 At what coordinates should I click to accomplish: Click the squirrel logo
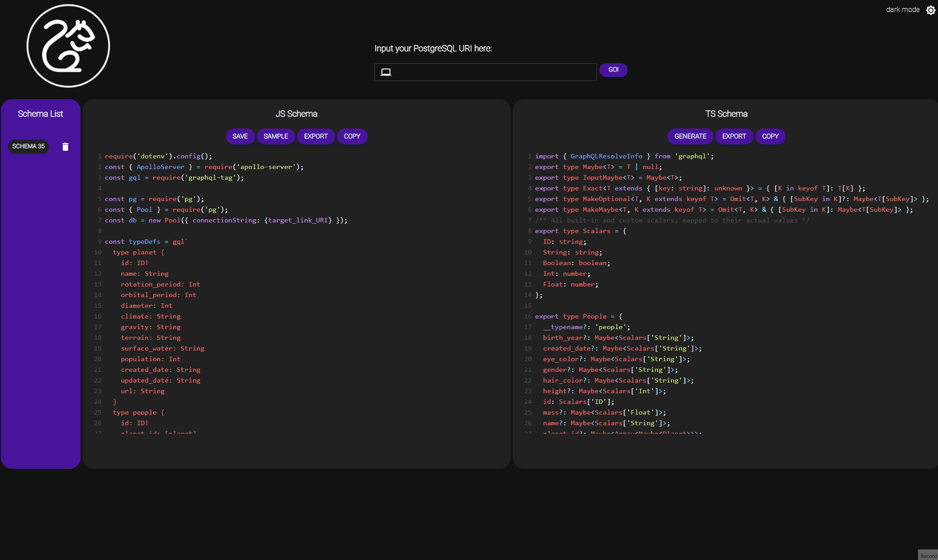tap(68, 46)
